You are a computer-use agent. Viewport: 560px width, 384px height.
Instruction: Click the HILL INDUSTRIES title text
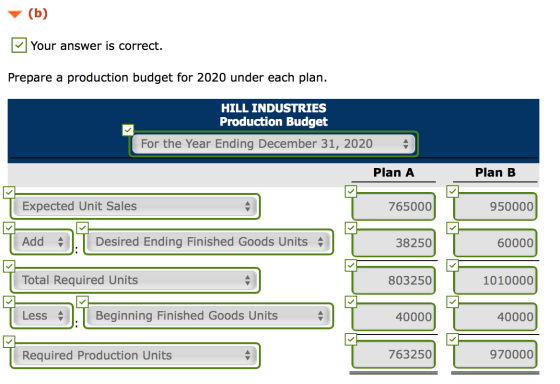click(274, 108)
